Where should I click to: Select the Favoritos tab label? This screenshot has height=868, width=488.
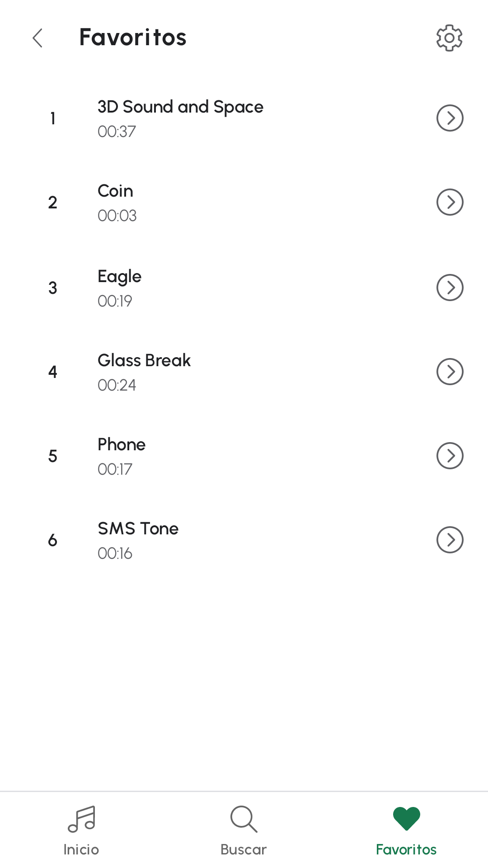tap(406, 850)
